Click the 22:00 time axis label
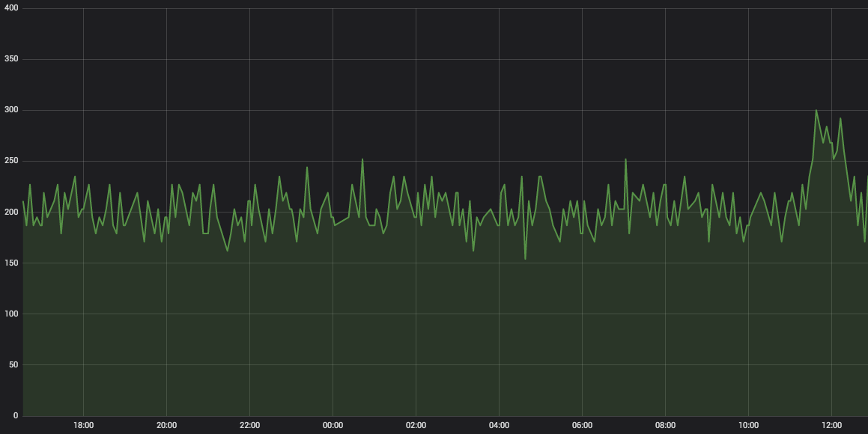This screenshot has width=868, height=434. click(249, 425)
